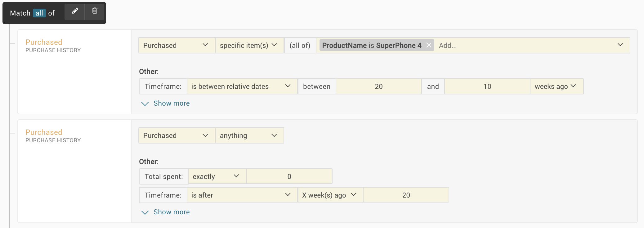Open the 'anything' dropdown
644x228 pixels.
(249, 135)
